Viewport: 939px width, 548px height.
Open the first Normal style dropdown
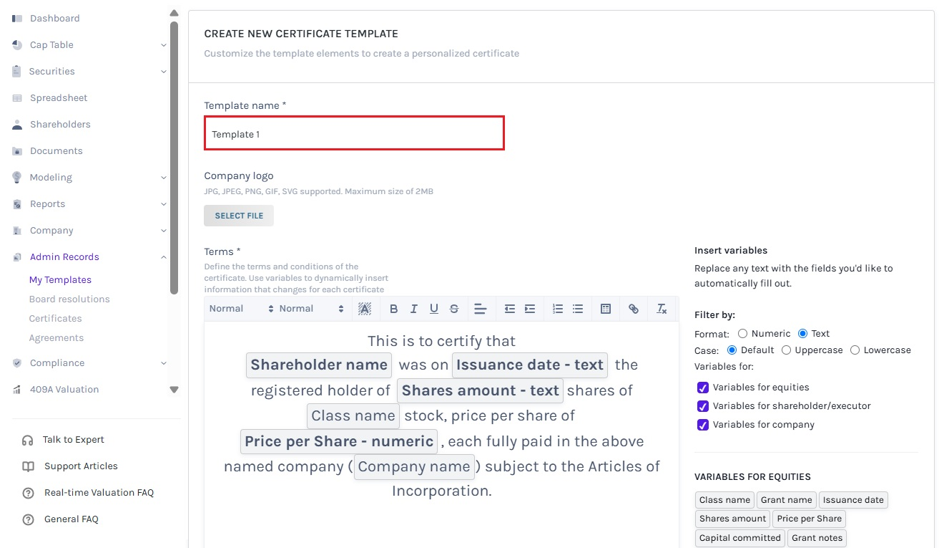click(x=241, y=309)
